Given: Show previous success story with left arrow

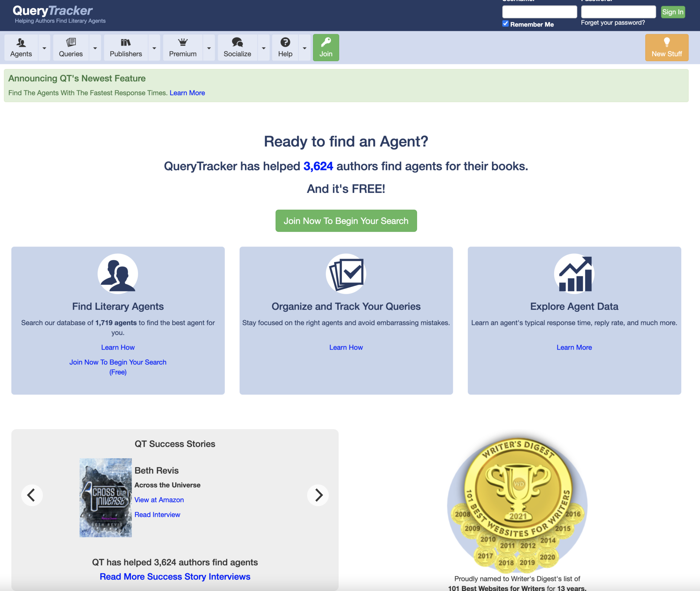Looking at the screenshot, I should (32, 495).
